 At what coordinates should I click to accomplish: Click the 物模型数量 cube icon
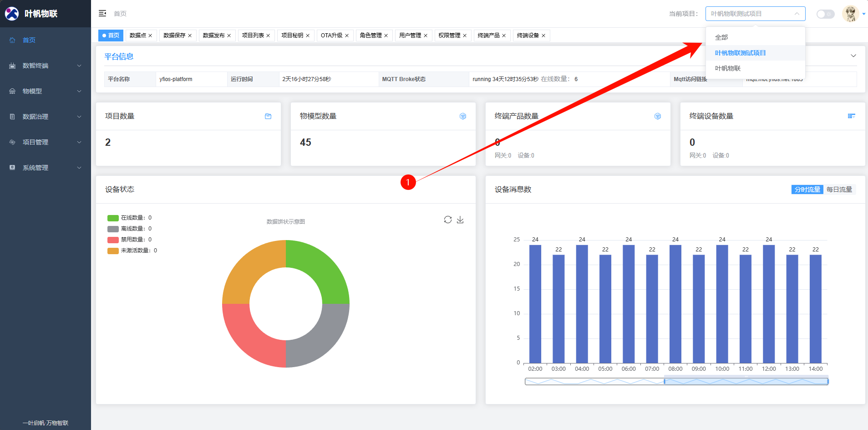(x=463, y=116)
